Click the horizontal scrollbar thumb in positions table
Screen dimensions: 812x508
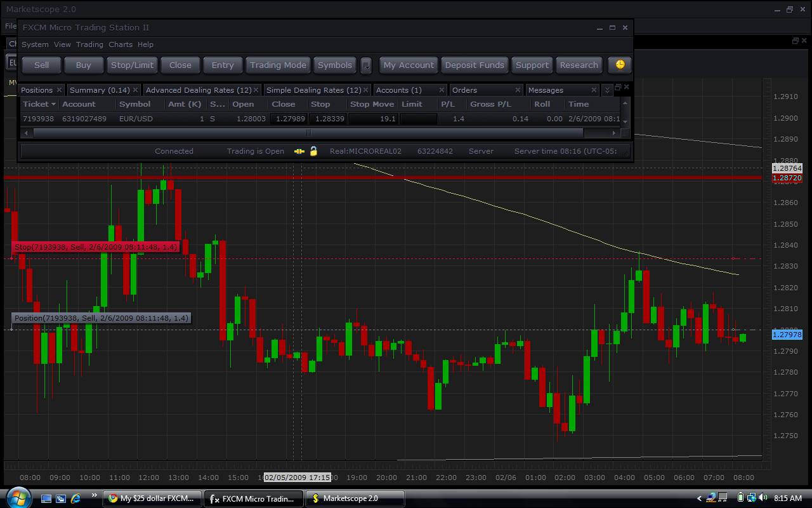point(308,133)
